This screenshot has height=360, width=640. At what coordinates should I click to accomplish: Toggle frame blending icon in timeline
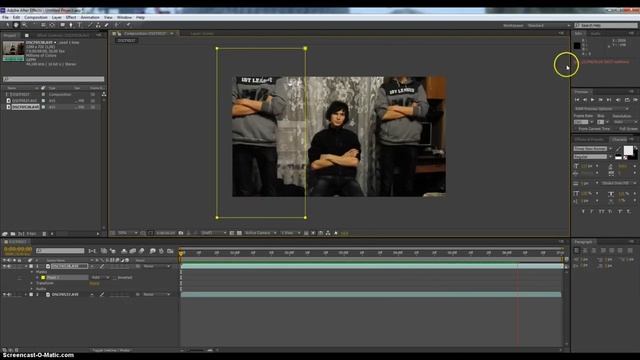[x=133, y=251]
